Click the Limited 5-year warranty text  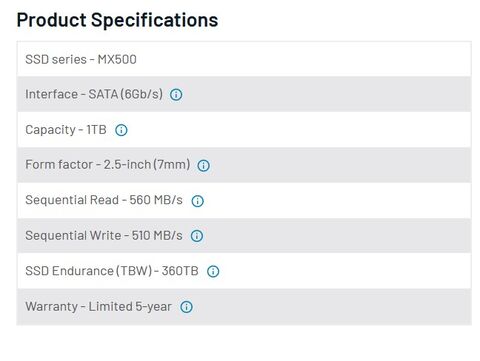[x=130, y=307]
